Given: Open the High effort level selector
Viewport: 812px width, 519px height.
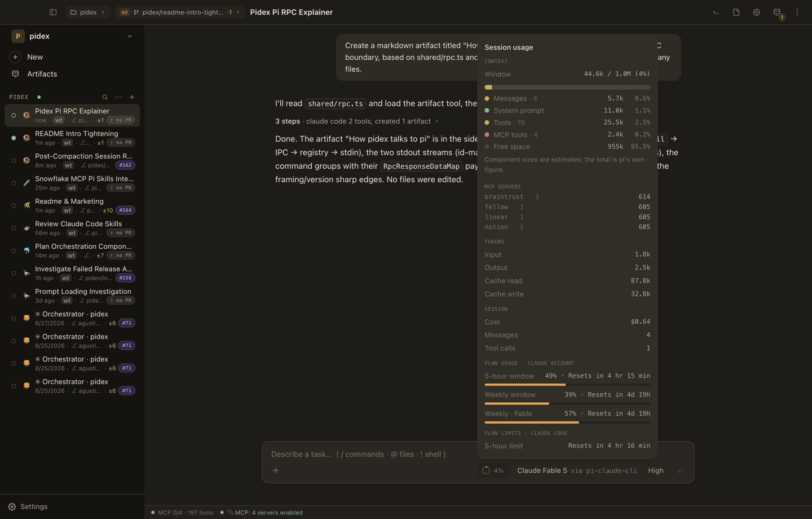Looking at the screenshot, I should (656, 470).
